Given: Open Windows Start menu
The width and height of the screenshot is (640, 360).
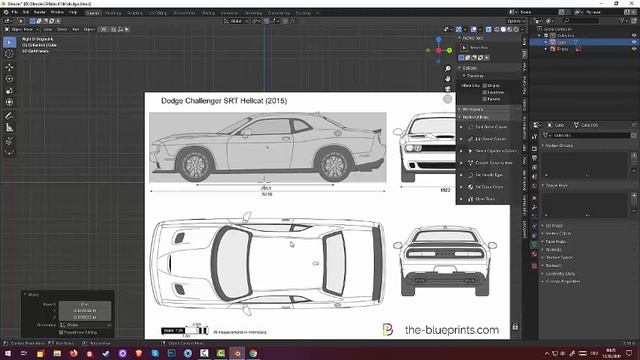Looking at the screenshot, I should pos(8,353).
